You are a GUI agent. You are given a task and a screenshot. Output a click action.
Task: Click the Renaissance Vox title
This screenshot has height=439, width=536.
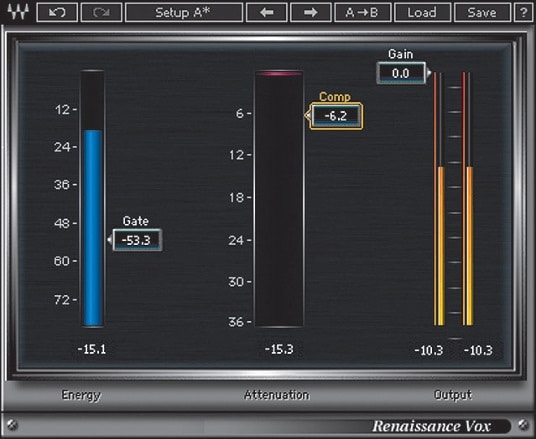point(431,426)
